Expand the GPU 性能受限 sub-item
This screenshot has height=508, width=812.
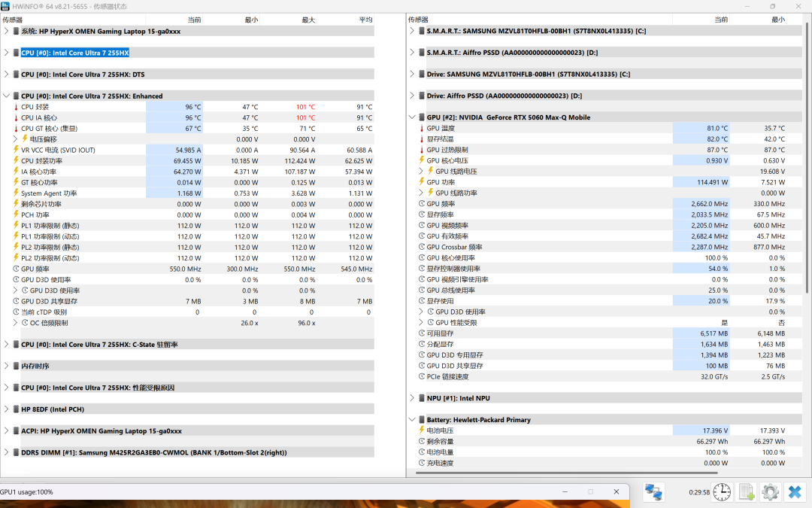pyautogui.click(x=422, y=322)
